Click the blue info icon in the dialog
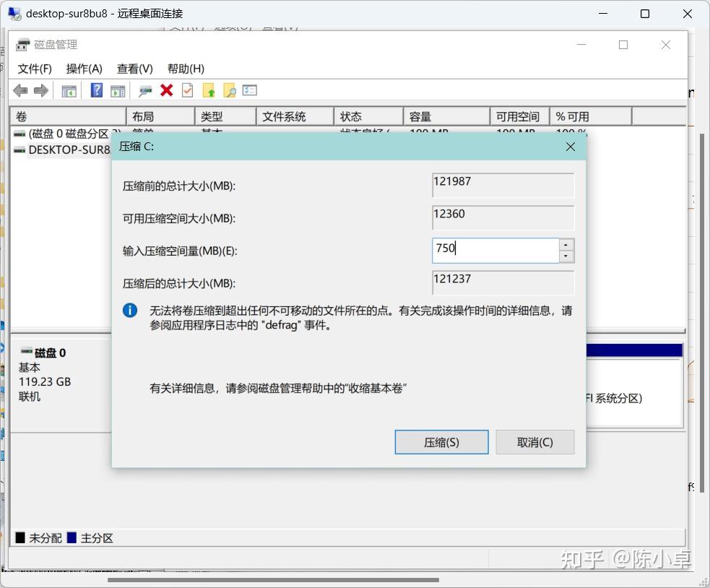The width and height of the screenshot is (710, 588). click(130, 310)
